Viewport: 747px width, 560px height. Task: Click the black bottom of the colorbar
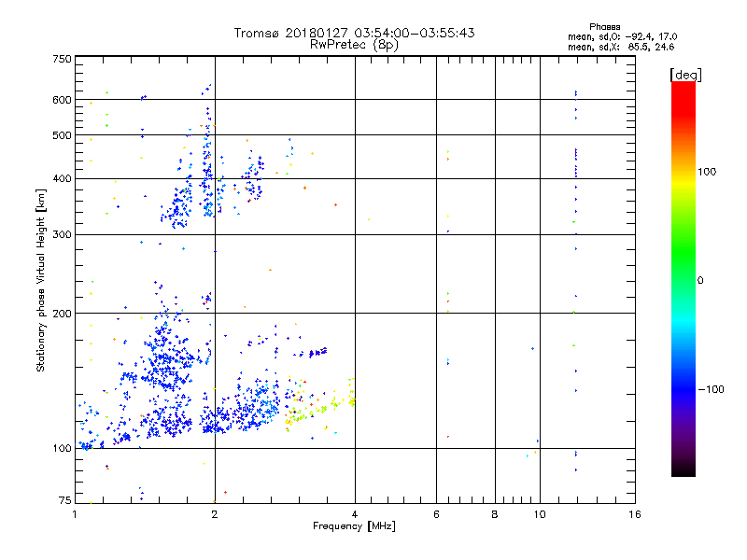click(x=684, y=469)
